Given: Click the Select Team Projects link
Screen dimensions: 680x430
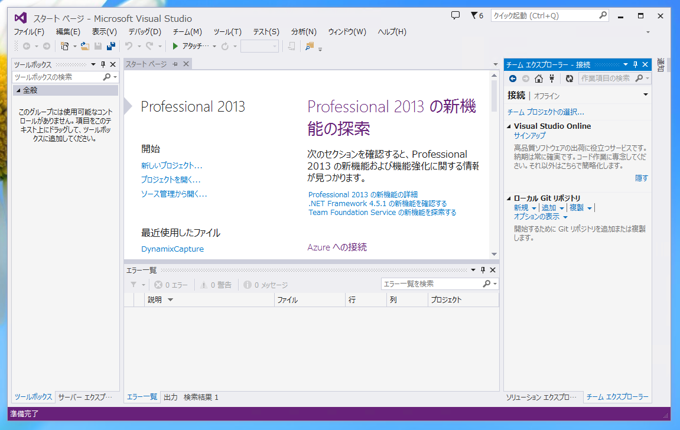Looking at the screenshot, I should pos(546,112).
